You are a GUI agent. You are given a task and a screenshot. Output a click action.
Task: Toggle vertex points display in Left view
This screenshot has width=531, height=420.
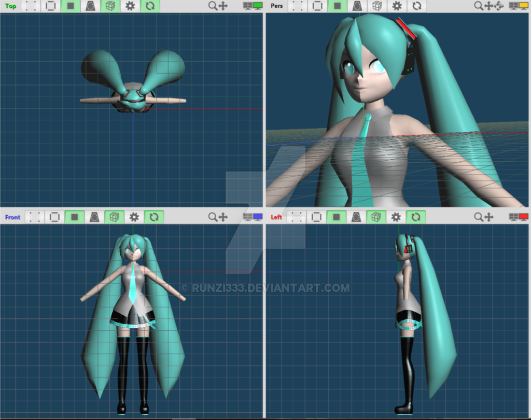pos(296,217)
